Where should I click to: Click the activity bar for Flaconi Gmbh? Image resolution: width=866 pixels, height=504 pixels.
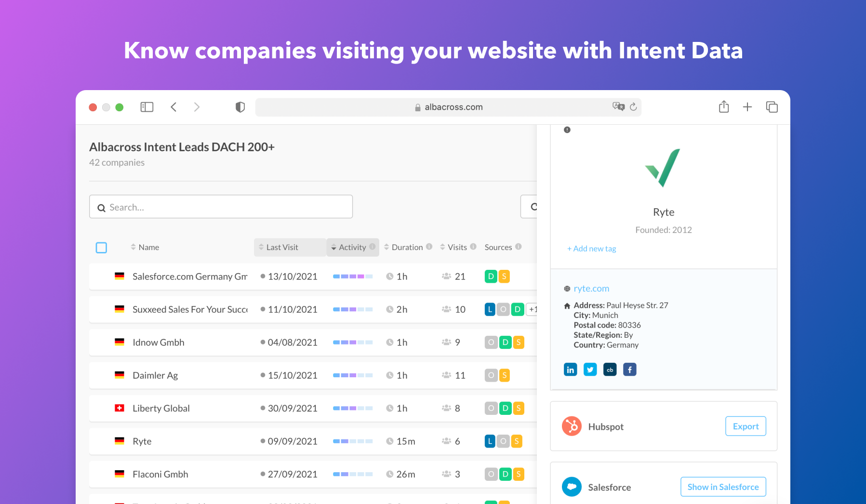pyautogui.click(x=353, y=474)
